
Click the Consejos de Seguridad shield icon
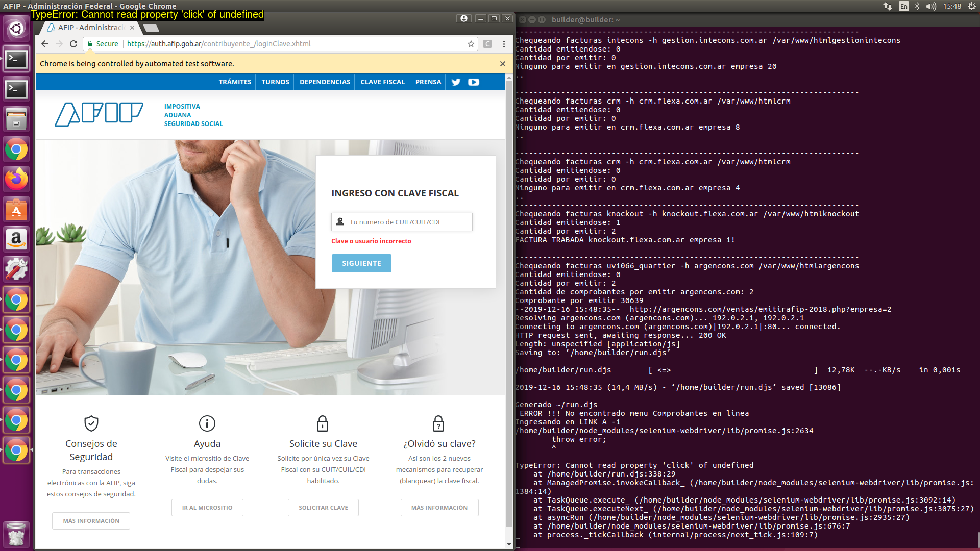click(91, 423)
